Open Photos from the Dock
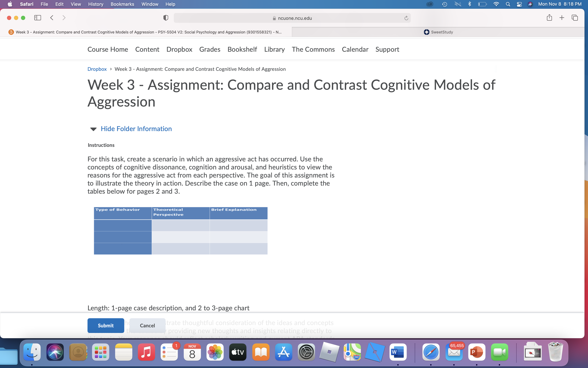Viewport: 588px width, 368px height. pyautogui.click(x=215, y=352)
